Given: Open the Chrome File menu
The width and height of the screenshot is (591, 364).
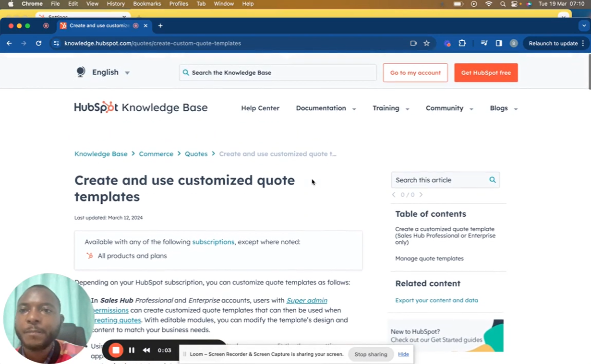Looking at the screenshot, I should pos(55,4).
